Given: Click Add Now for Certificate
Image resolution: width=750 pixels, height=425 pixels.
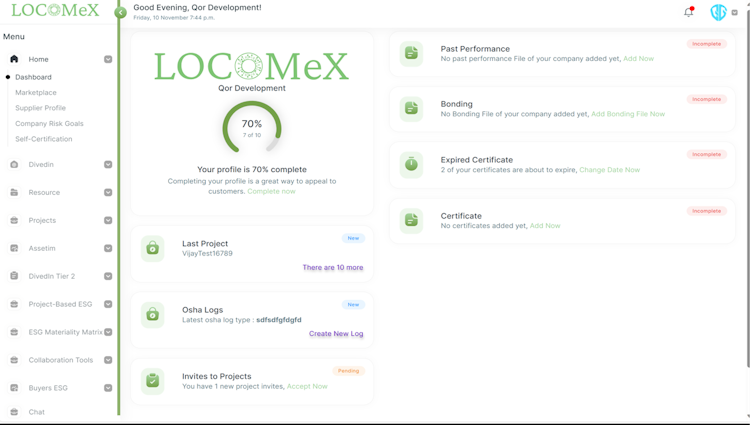Looking at the screenshot, I should click(545, 226).
